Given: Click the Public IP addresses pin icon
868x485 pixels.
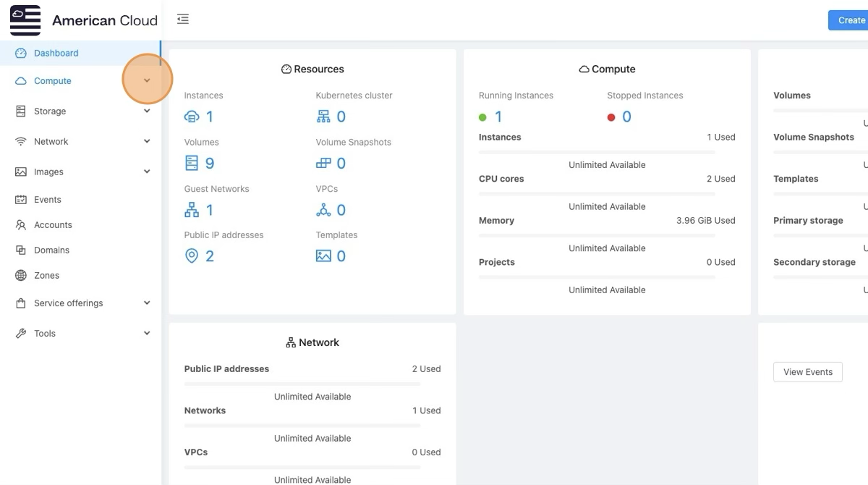Looking at the screenshot, I should point(192,256).
